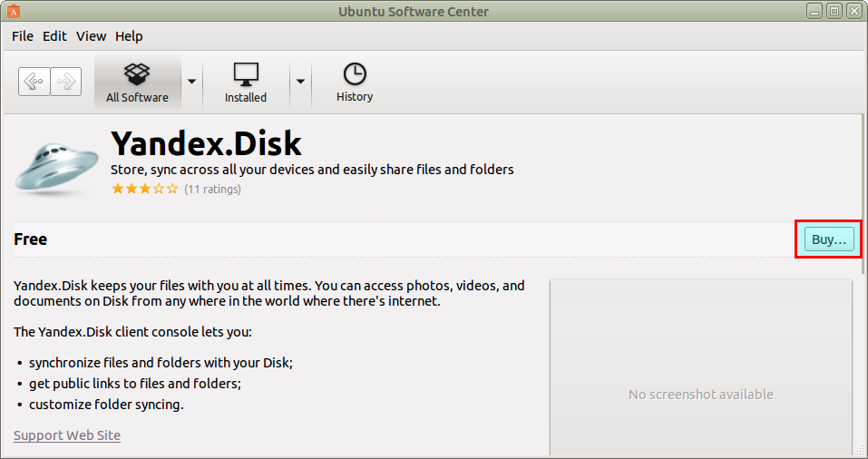Go forward with the right arrow button
The image size is (868, 459).
pyautogui.click(x=66, y=82)
